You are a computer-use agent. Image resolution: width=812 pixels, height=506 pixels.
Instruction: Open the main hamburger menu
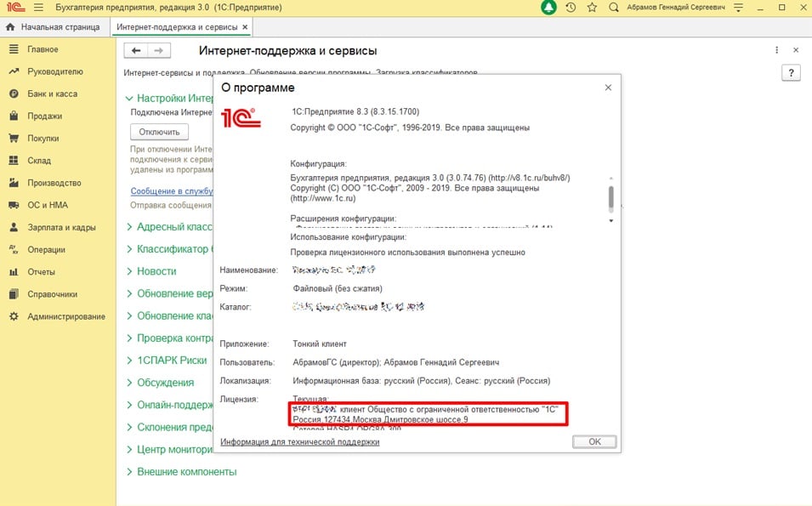click(x=38, y=8)
